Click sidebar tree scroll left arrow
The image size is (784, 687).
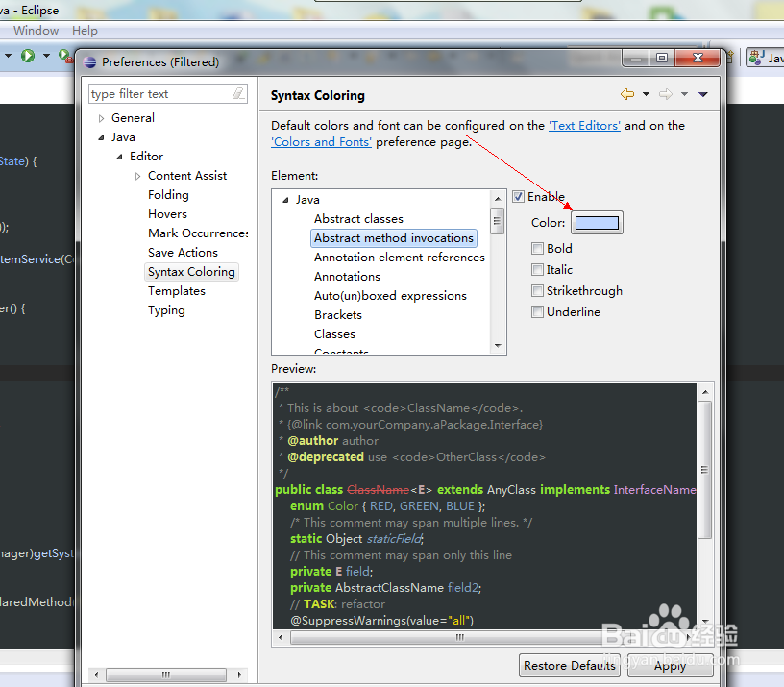96,675
